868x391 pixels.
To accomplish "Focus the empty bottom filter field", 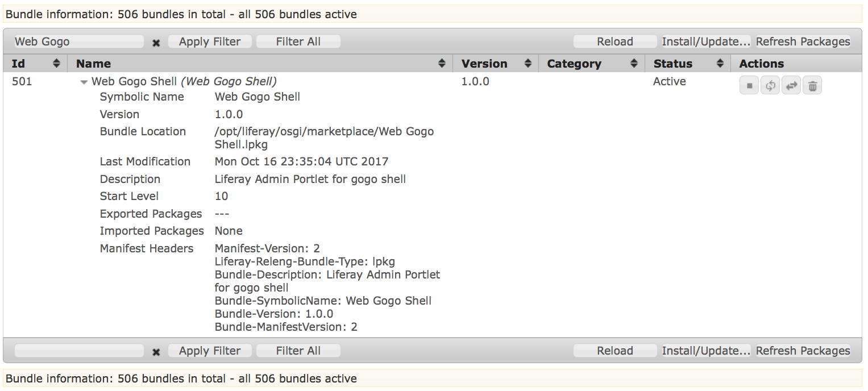I will click(x=79, y=351).
